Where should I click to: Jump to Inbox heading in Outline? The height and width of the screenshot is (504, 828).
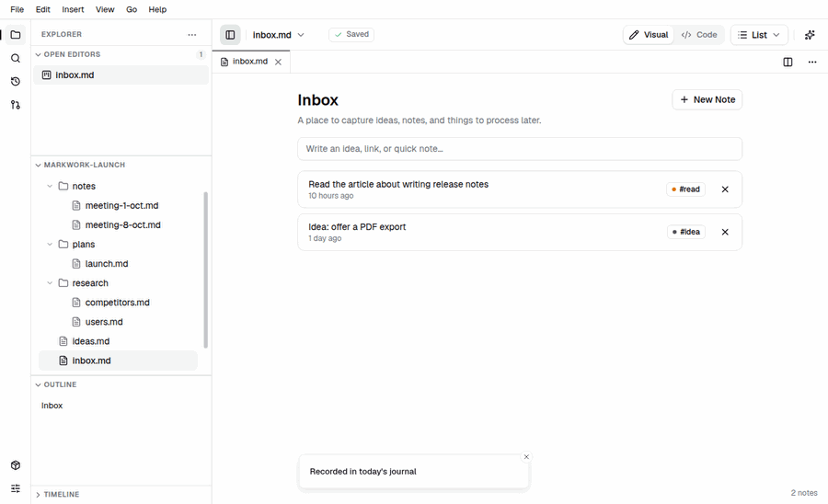click(x=52, y=406)
